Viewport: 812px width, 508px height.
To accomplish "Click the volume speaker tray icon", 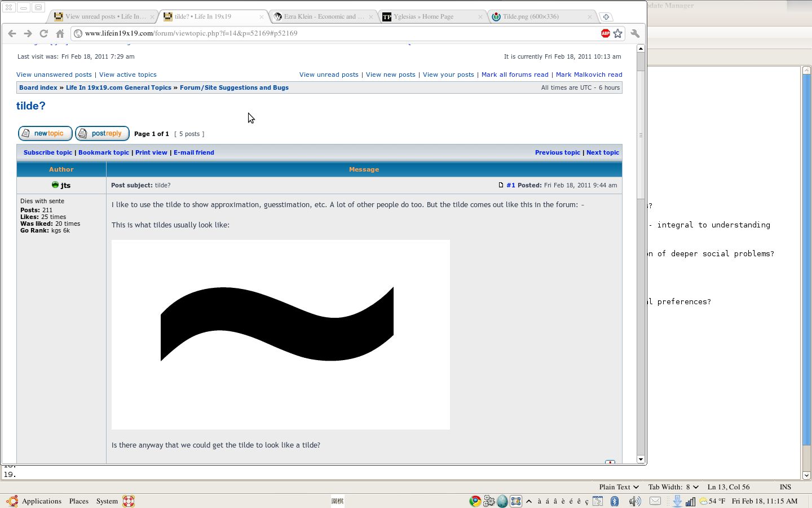I will point(634,501).
